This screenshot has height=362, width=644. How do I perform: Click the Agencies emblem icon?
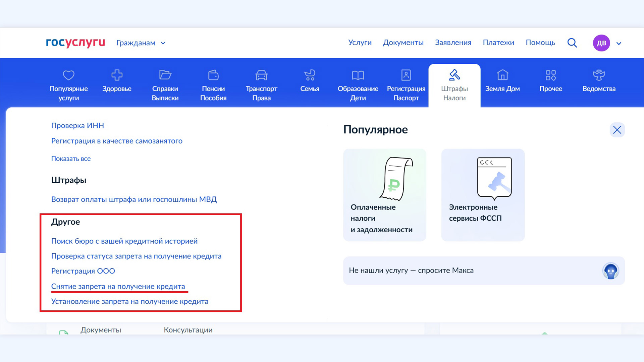pos(599,75)
